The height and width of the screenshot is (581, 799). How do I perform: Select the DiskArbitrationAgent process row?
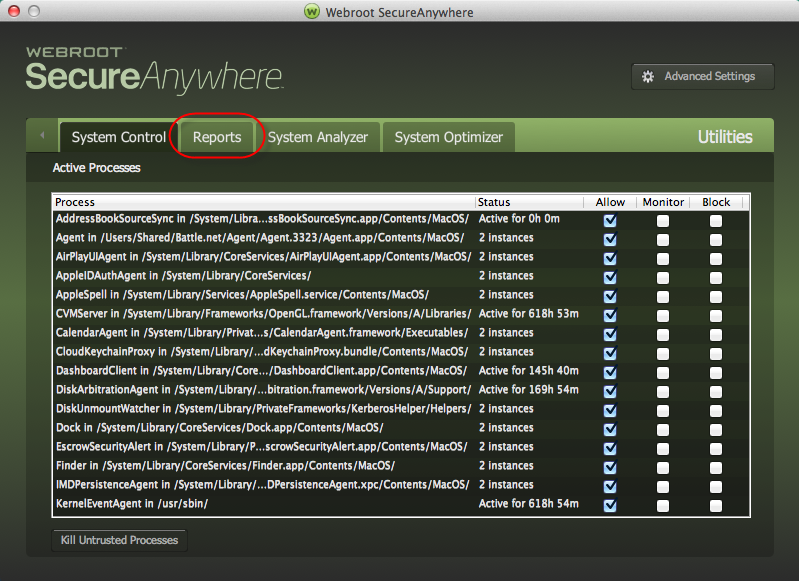point(401,390)
